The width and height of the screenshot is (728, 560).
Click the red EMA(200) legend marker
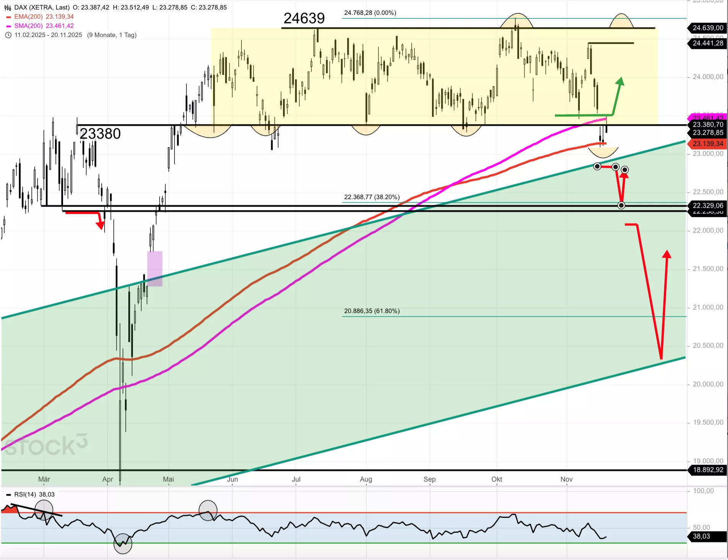click(x=8, y=17)
